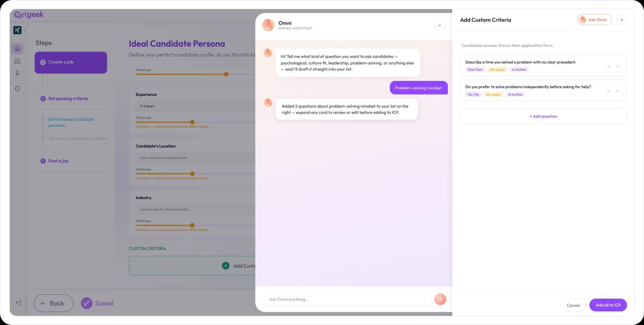Click the Omni avatar in chat header

point(268,25)
